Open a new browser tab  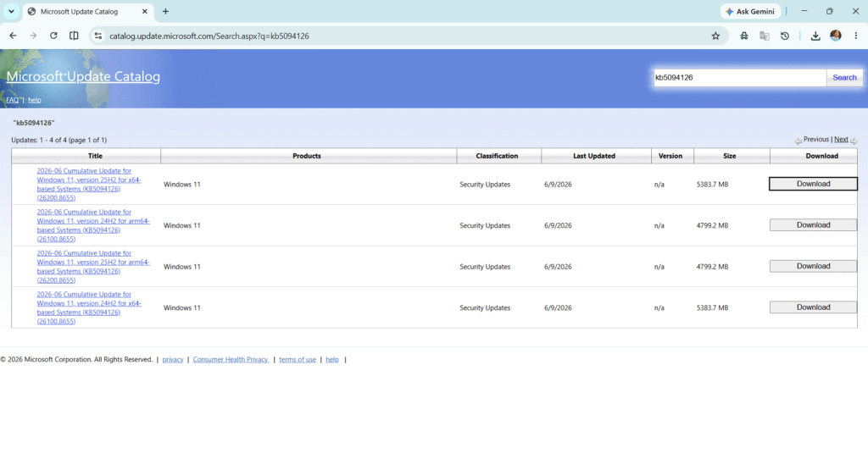tap(165, 12)
